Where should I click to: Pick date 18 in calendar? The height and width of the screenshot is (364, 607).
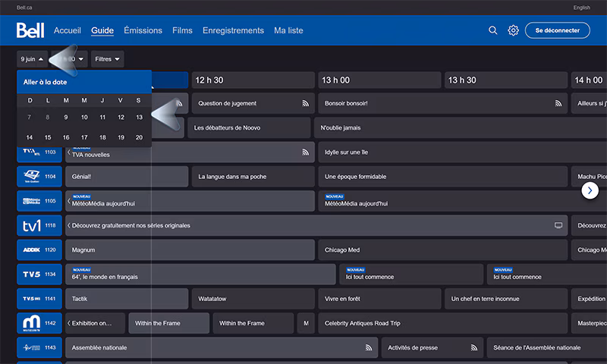pos(102,137)
